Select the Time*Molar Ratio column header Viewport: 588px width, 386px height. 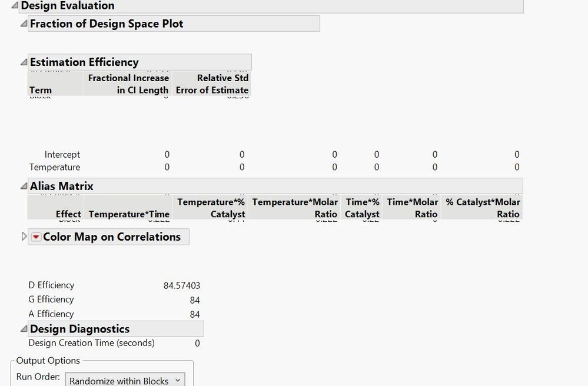(x=412, y=208)
